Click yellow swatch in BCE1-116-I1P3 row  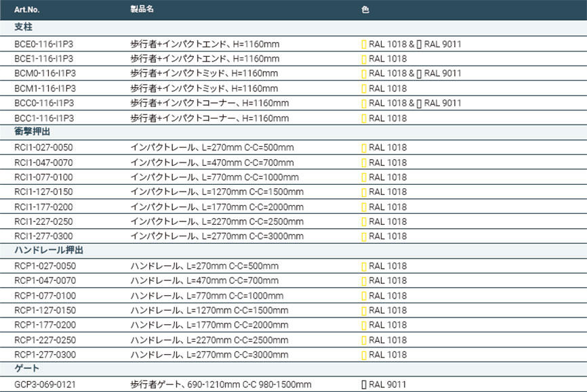[364, 59]
